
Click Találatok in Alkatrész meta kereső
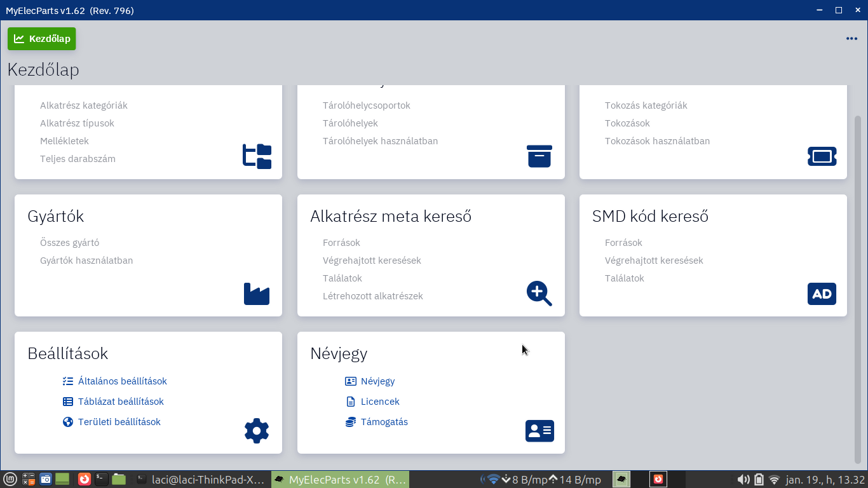(x=342, y=278)
